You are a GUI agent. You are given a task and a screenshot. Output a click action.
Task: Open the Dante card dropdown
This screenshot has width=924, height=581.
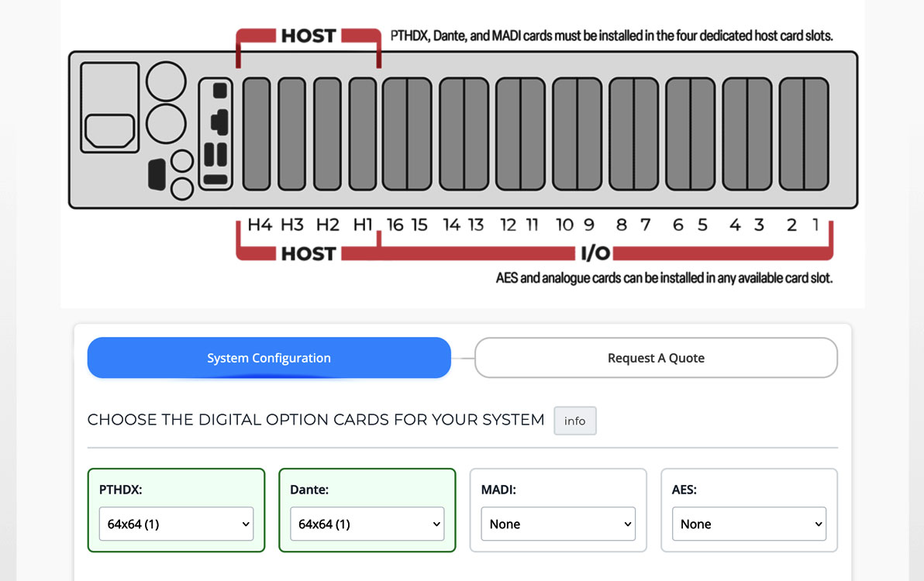367,524
